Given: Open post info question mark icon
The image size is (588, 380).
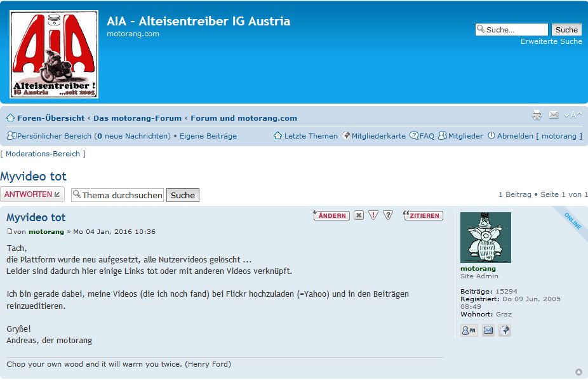Looking at the screenshot, I should [x=388, y=215].
